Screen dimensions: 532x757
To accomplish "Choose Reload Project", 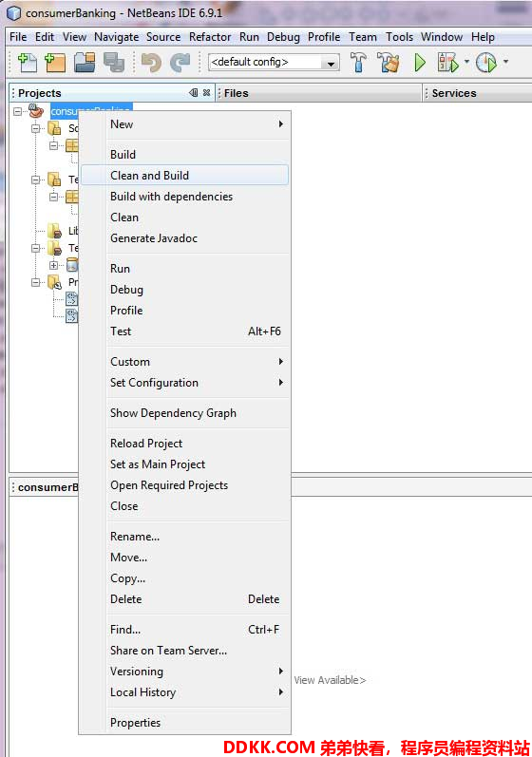I will [x=185, y=444].
